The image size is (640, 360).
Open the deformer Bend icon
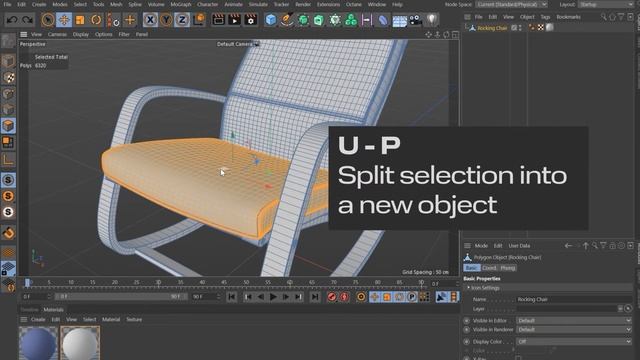click(x=383, y=20)
